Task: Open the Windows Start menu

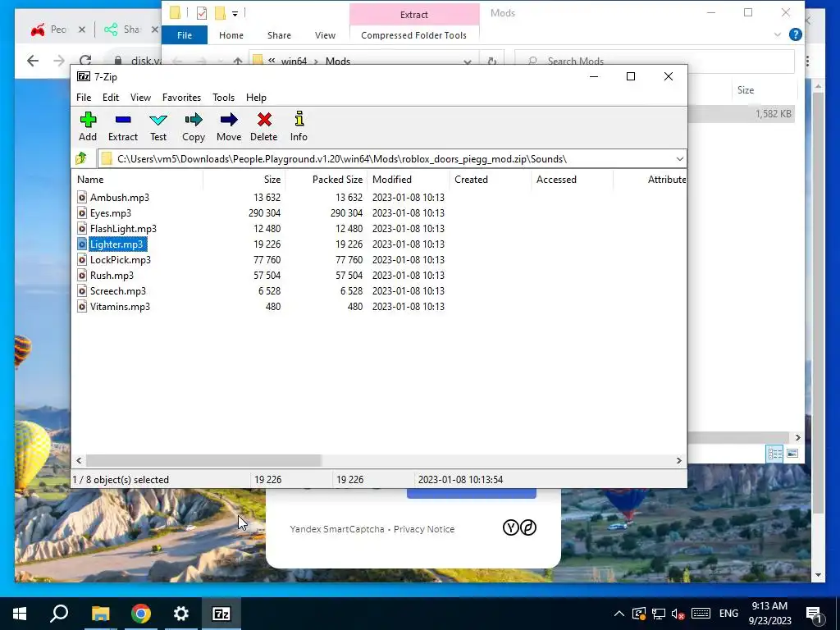Action: coord(20,614)
